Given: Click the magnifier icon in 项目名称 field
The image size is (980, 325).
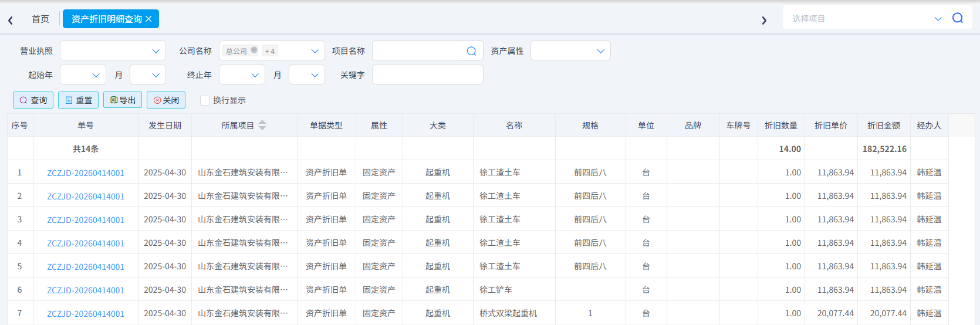Looking at the screenshot, I should tap(471, 51).
